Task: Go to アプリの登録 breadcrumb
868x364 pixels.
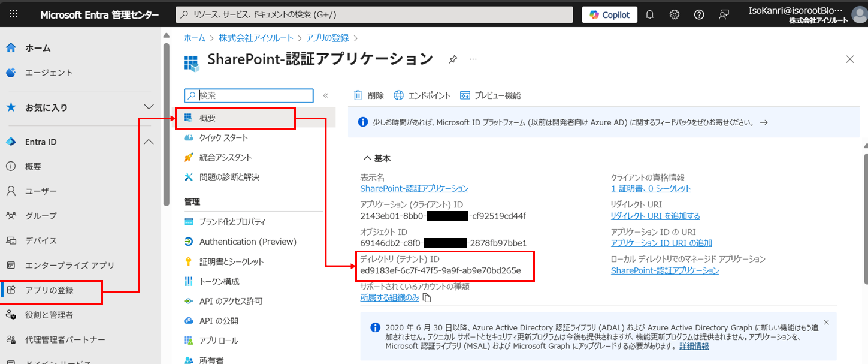Action: point(328,38)
